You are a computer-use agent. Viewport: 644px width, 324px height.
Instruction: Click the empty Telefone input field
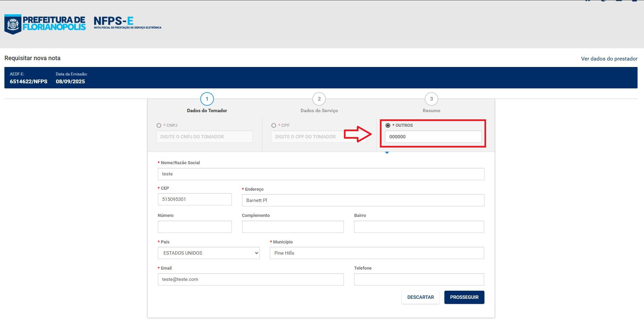[419, 279]
